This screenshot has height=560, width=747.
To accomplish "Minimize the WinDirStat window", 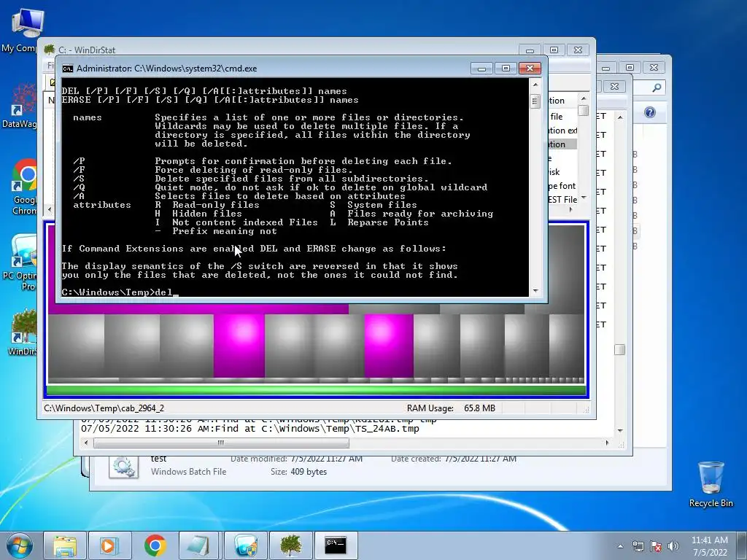I will tap(530, 50).
